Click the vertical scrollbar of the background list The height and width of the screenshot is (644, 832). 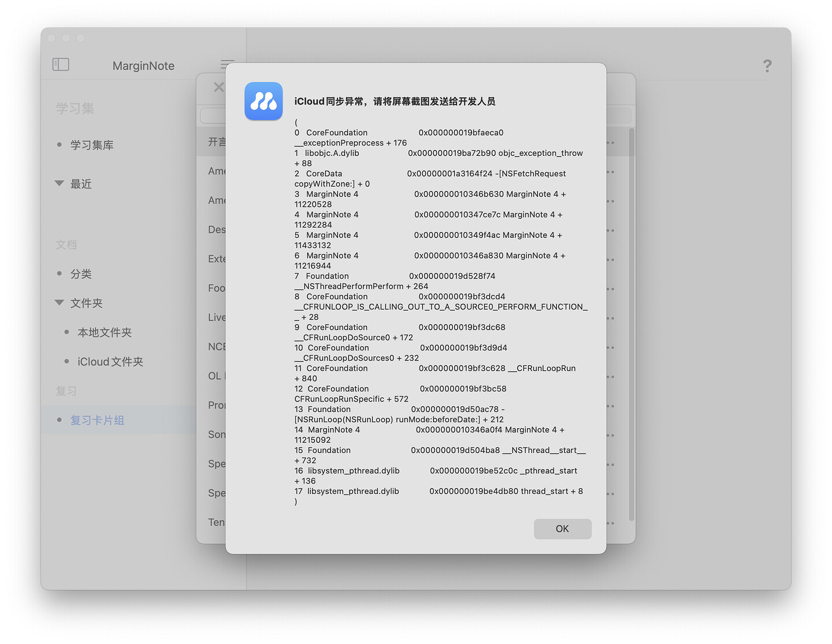(x=632, y=323)
